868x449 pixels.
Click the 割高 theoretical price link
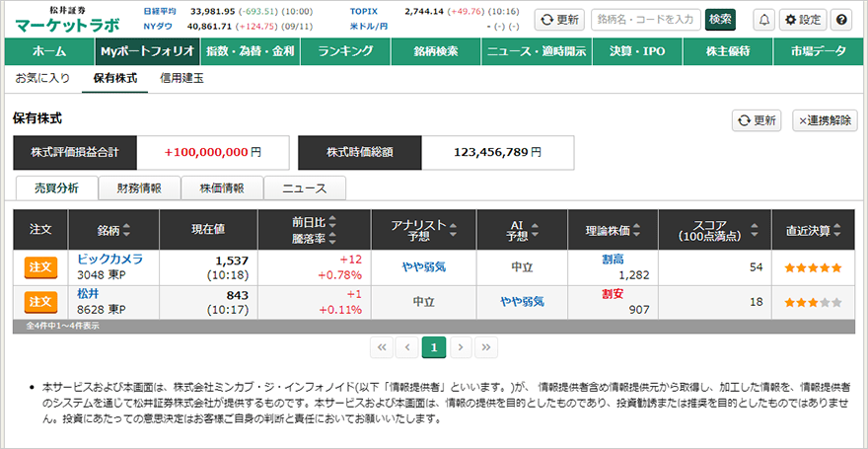(x=613, y=260)
